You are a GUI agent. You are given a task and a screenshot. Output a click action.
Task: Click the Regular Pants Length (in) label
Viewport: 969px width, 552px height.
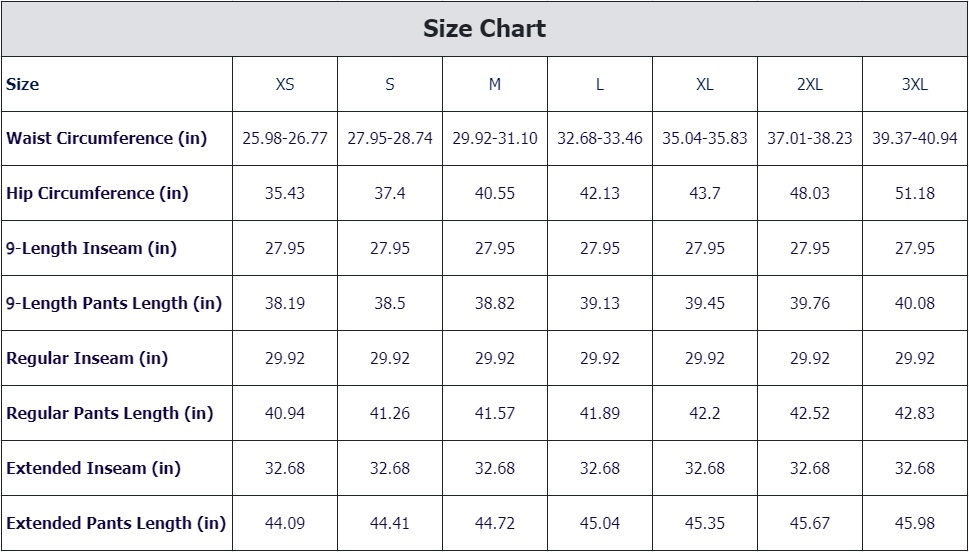point(110,414)
